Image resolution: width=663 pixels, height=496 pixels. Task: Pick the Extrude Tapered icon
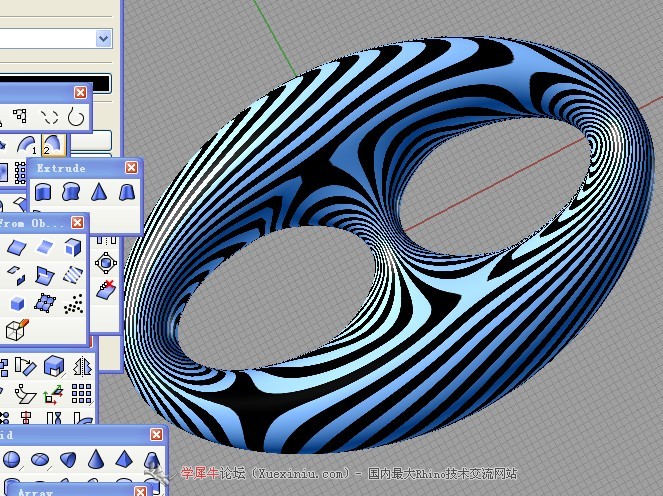[126, 192]
